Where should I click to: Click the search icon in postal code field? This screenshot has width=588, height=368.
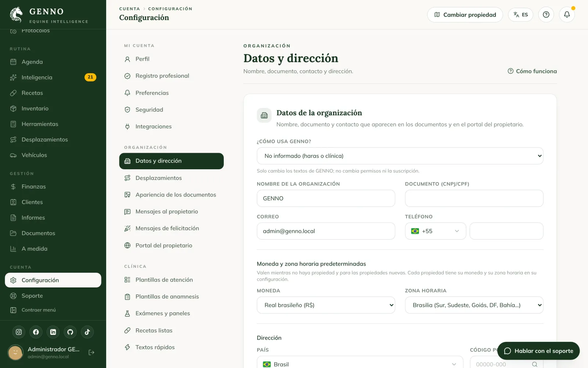[535, 364]
